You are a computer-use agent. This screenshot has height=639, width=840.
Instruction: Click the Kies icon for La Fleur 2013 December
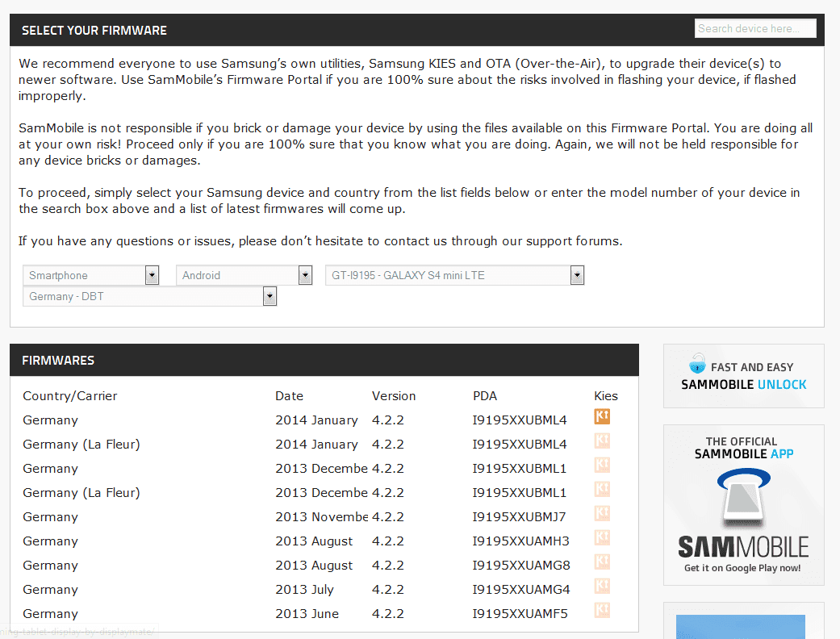point(602,489)
